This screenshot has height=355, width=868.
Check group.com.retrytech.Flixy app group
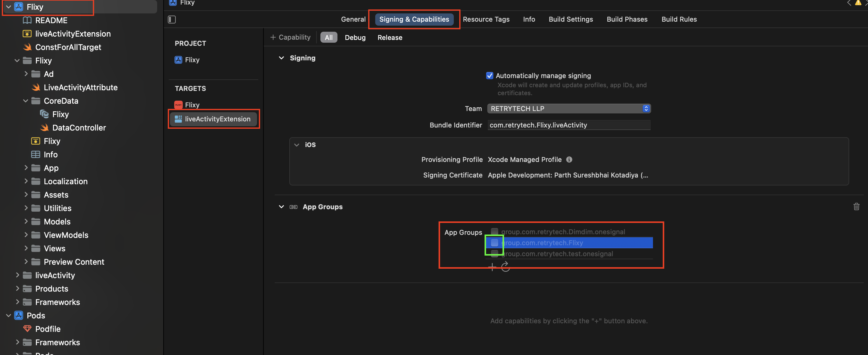click(x=494, y=243)
